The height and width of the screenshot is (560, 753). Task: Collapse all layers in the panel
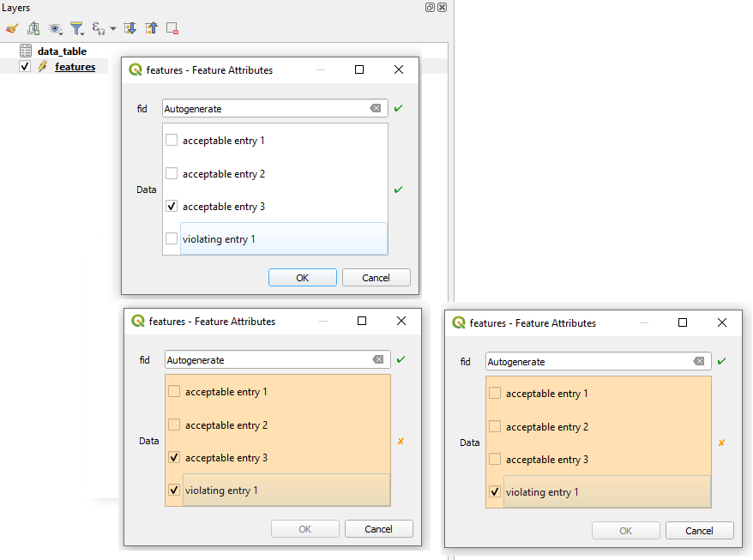(151, 27)
